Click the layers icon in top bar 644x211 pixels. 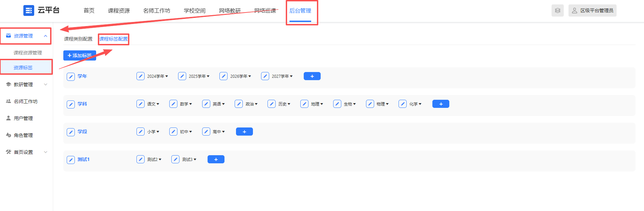[557, 10]
